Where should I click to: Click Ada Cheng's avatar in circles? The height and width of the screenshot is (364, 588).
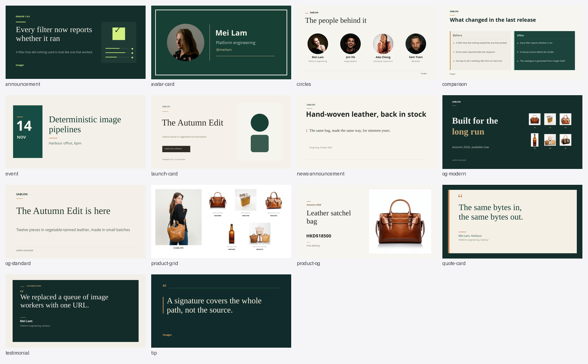click(x=383, y=44)
